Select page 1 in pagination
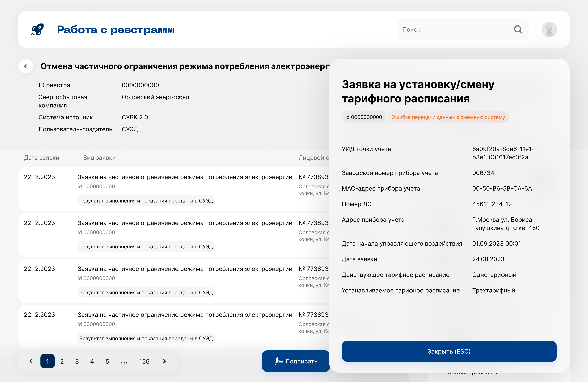Image resolution: width=588 pixels, height=382 pixels. point(47,361)
